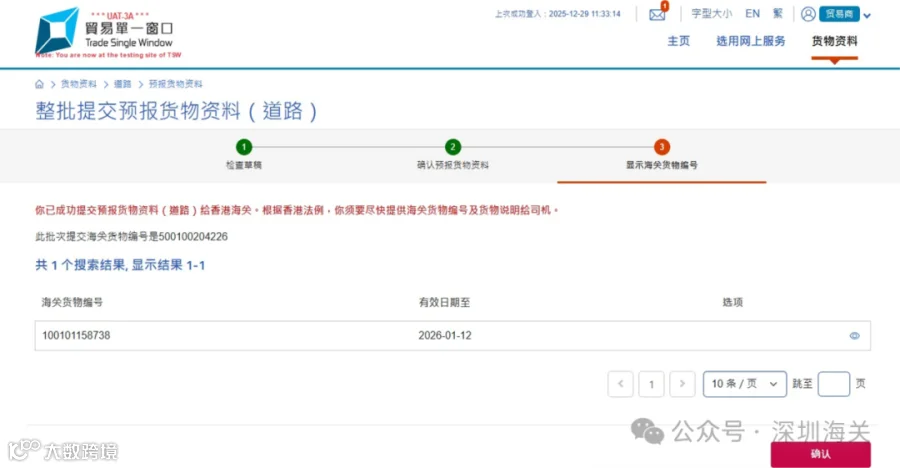Click the 贸易商 user button
900x468 pixels.
pos(839,14)
